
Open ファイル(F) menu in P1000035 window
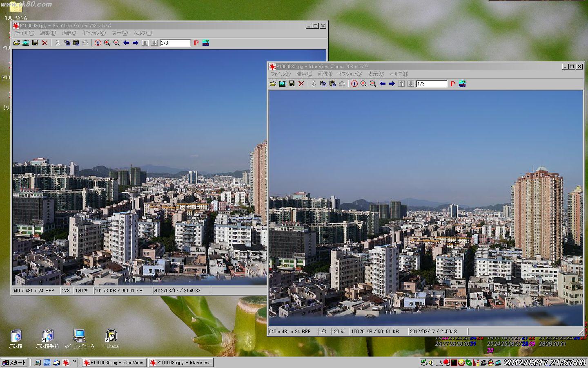pyautogui.click(x=281, y=74)
